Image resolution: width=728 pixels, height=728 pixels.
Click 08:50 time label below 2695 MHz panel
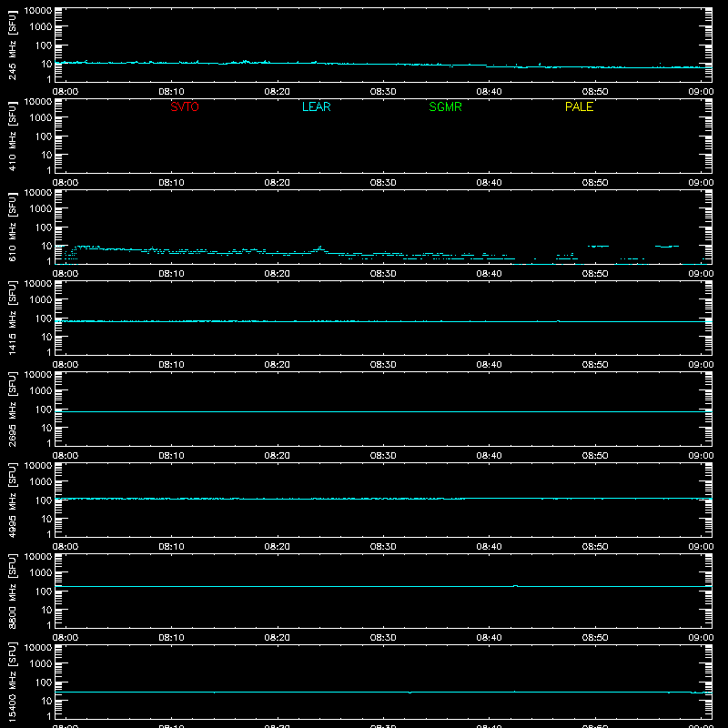point(595,456)
